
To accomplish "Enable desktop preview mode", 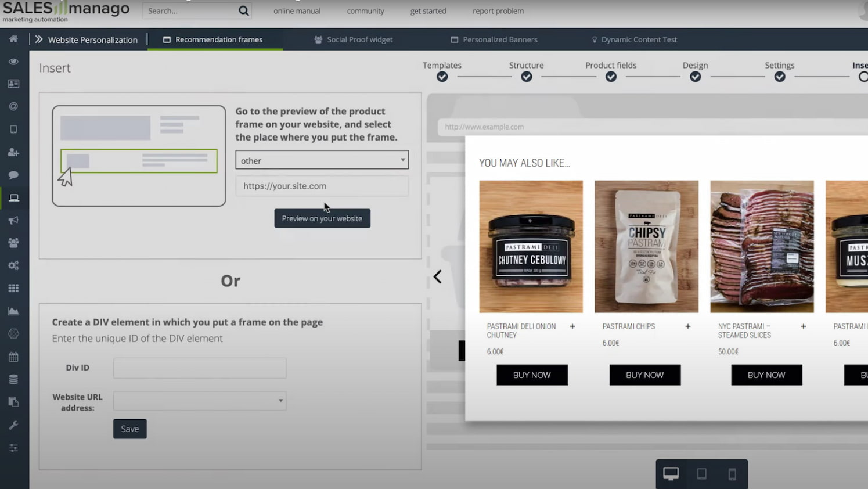I will 671,473.
